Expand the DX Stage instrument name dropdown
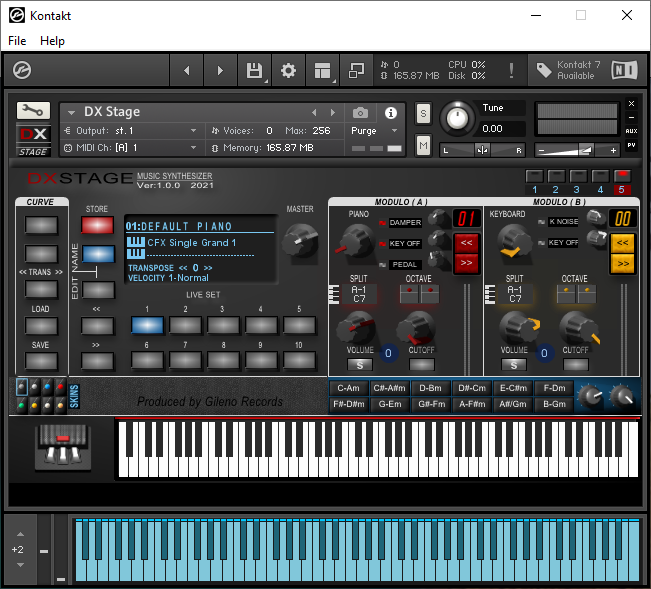 click(x=71, y=112)
